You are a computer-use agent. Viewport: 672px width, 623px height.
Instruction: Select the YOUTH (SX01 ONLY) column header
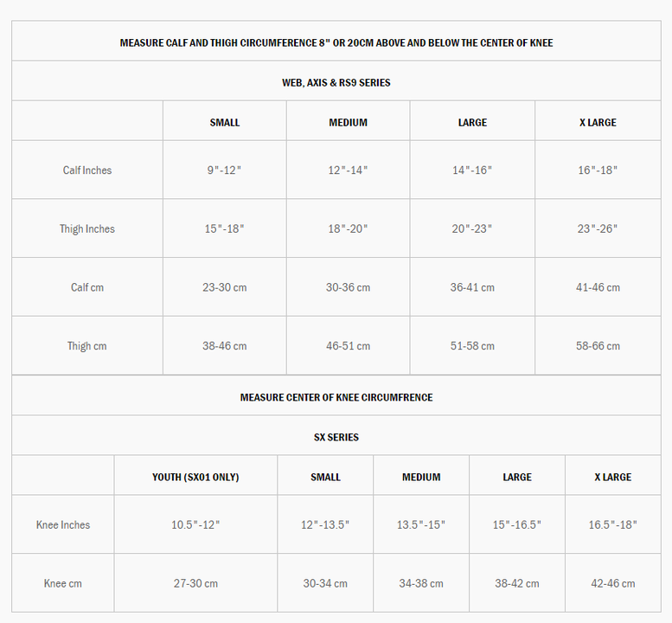(195, 478)
